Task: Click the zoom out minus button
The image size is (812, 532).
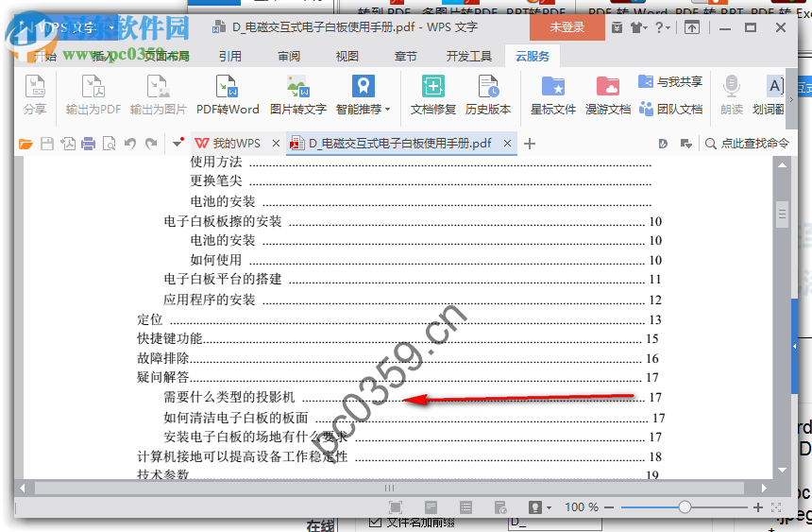Action: click(609, 507)
